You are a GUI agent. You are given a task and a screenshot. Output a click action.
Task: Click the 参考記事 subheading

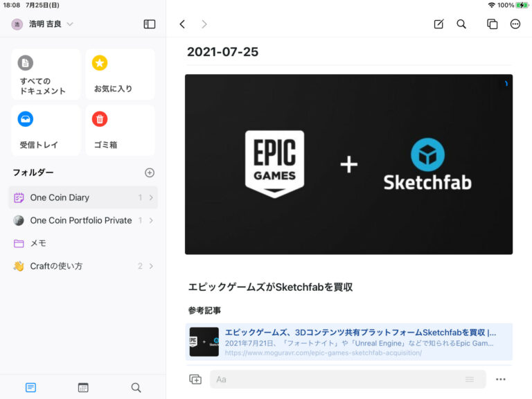204,310
